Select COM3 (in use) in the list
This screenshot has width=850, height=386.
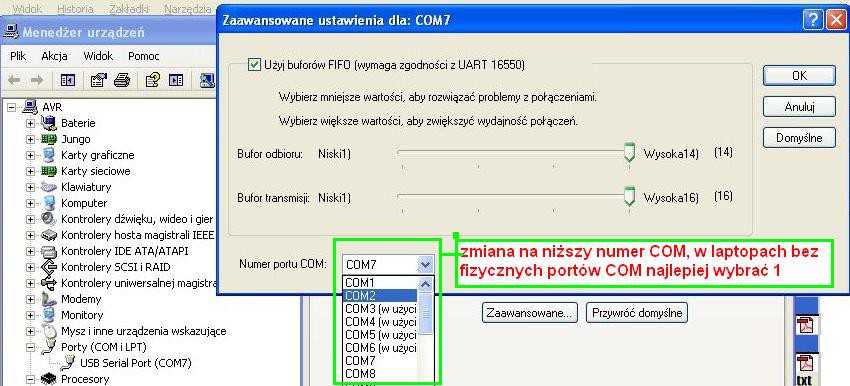(380, 309)
